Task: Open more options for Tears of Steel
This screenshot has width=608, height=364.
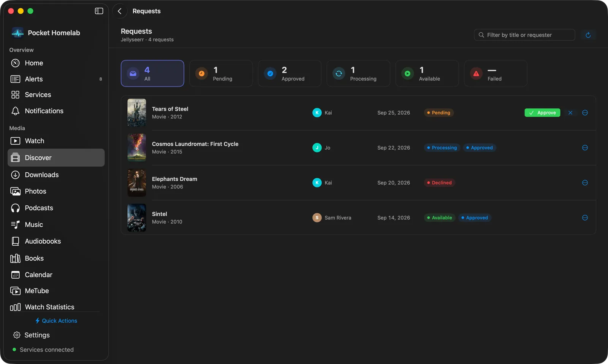Action: [x=585, y=113]
